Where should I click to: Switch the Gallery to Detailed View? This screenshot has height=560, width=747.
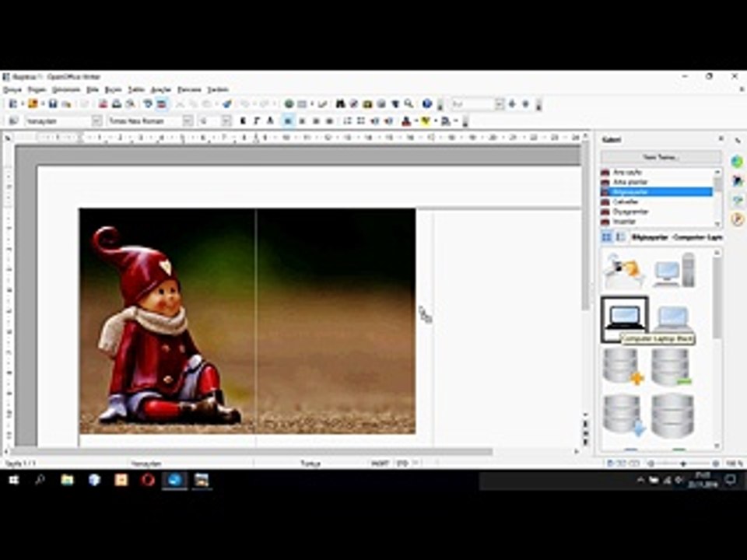coord(620,236)
